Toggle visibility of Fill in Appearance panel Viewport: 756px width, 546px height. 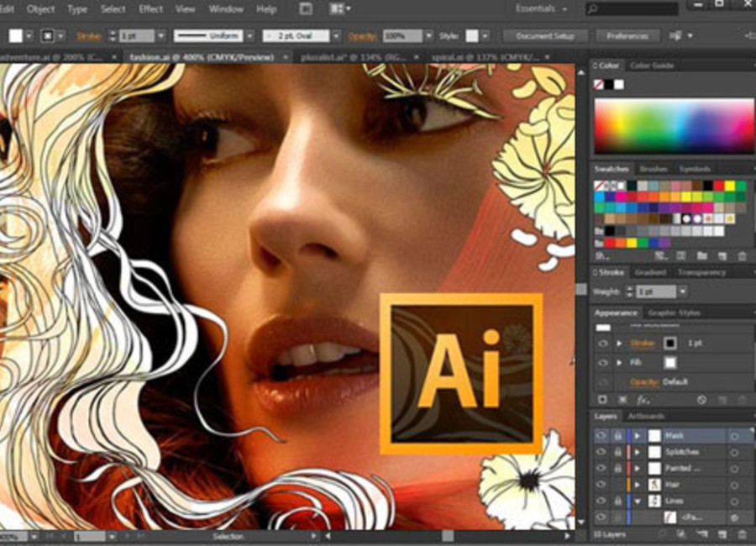(x=602, y=363)
